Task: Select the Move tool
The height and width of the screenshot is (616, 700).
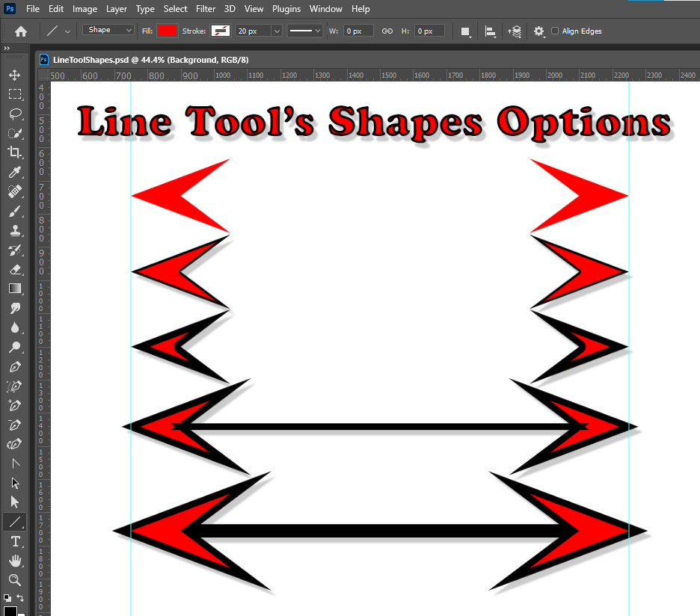Action: pyautogui.click(x=15, y=75)
